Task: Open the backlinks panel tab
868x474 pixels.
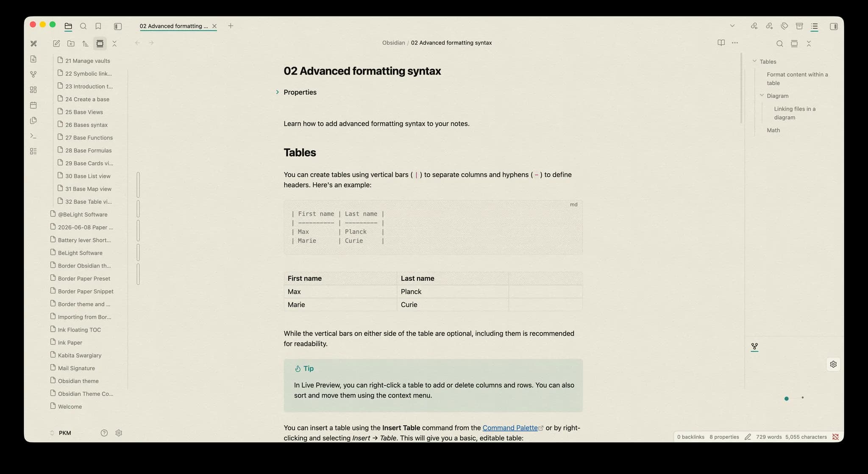Action: [x=754, y=26]
